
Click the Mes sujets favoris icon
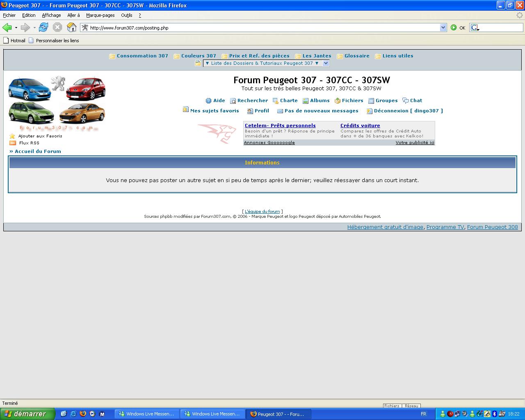pos(185,110)
